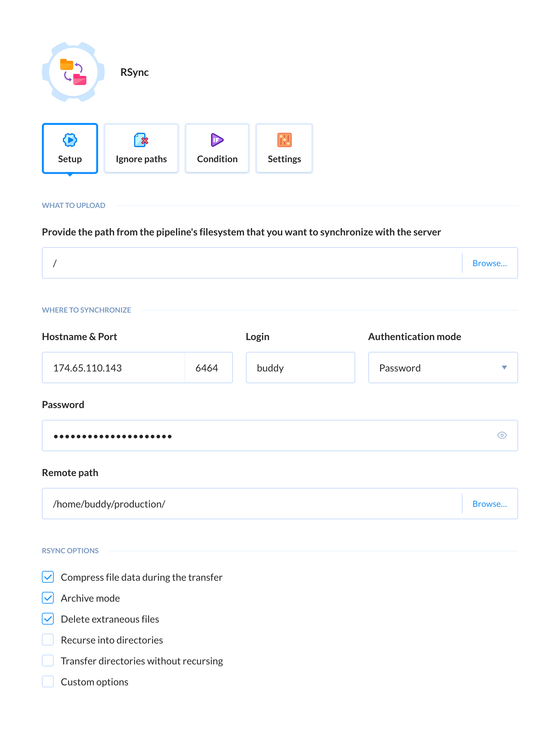Image resolution: width=560 pixels, height=739 pixels.
Task: Enable the Custom options checkbox
Action: pyautogui.click(x=48, y=681)
